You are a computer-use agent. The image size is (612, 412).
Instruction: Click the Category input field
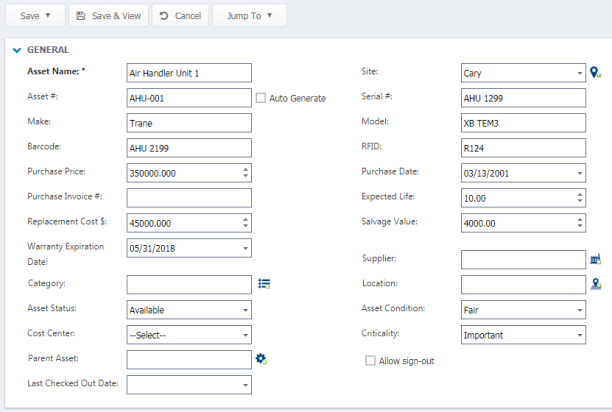(x=189, y=284)
